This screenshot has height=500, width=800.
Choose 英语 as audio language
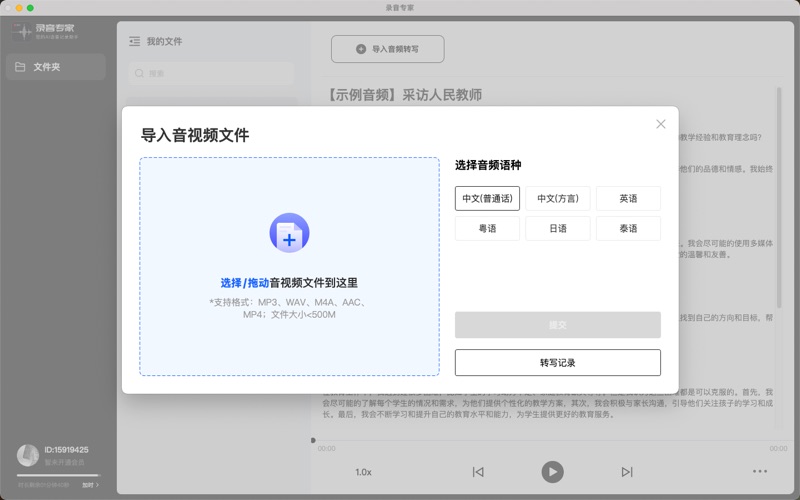pyautogui.click(x=628, y=198)
